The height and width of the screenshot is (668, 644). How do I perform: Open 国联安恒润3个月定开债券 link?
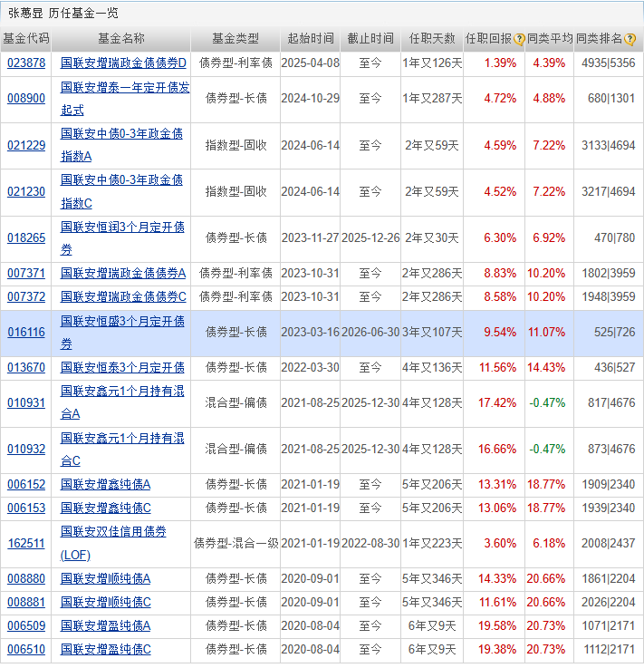tap(122, 237)
